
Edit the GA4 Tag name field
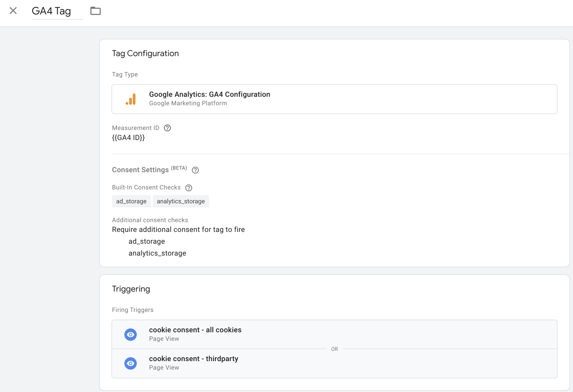pyautogui.click(x=57, y=11)
